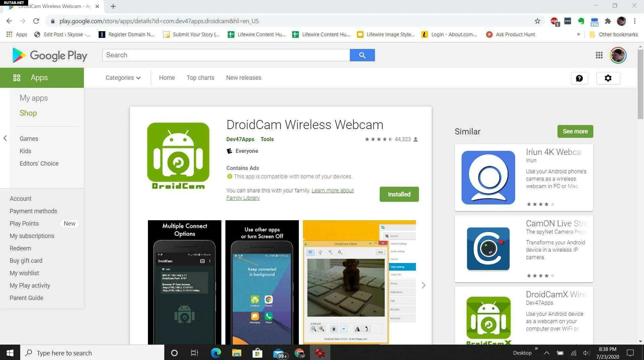Open Play Points link
Viewport: 644px width, 360px height.
click(24, 223)
